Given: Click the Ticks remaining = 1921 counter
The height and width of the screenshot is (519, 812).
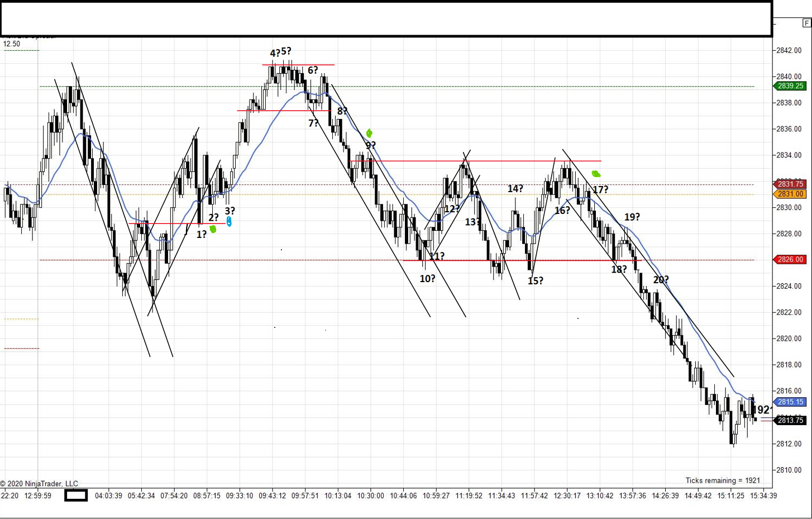Looking at the screenshot, I should pos(723,480).
